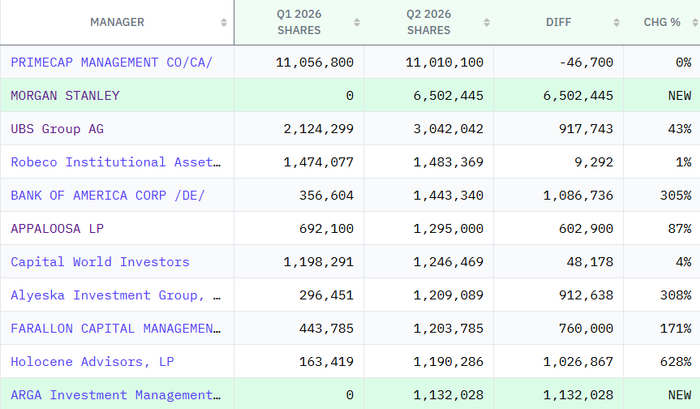Click Q2 2026 Shares sort arrows
The height and width of the screenshot is (409, 700).
(x=487, y=22)
